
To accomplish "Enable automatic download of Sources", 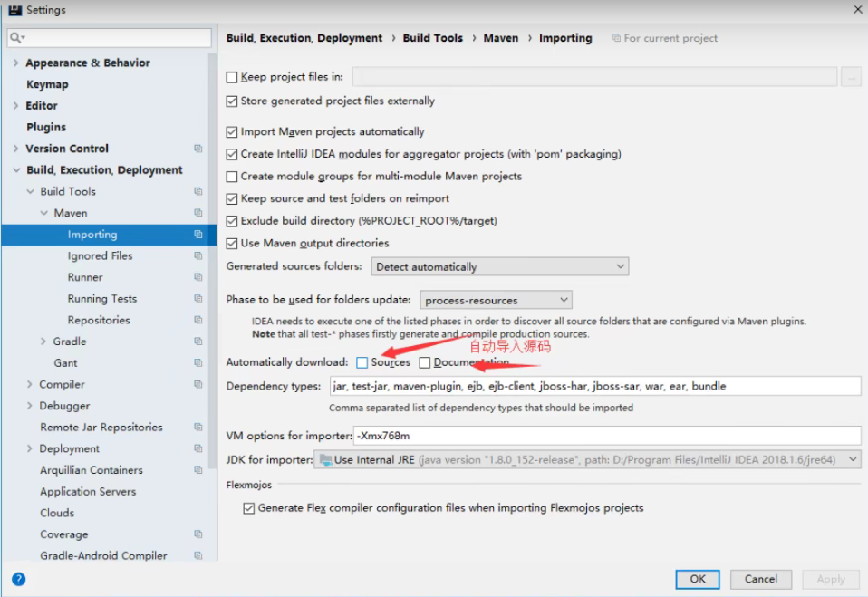I will [362, 362].
